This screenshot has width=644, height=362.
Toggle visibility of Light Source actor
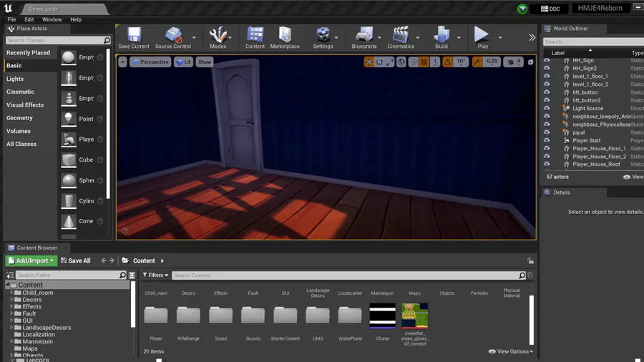click(x=547, y=108)
